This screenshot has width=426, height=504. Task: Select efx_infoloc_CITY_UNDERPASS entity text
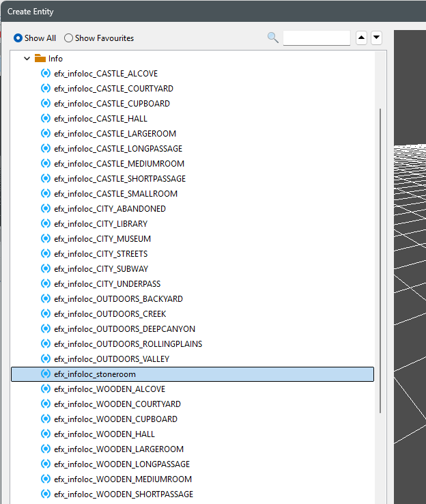pos(107,284)
